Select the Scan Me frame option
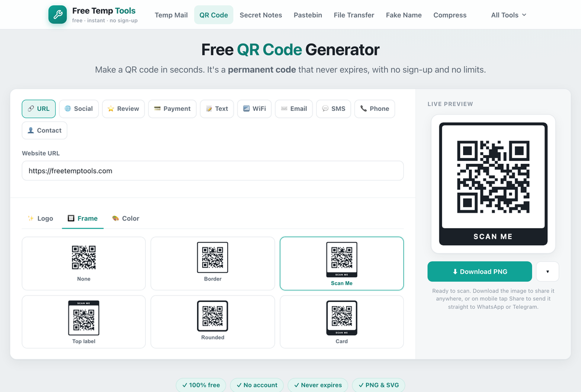The image size is (581, 392). pyautogui.click(x=342, y=264)
